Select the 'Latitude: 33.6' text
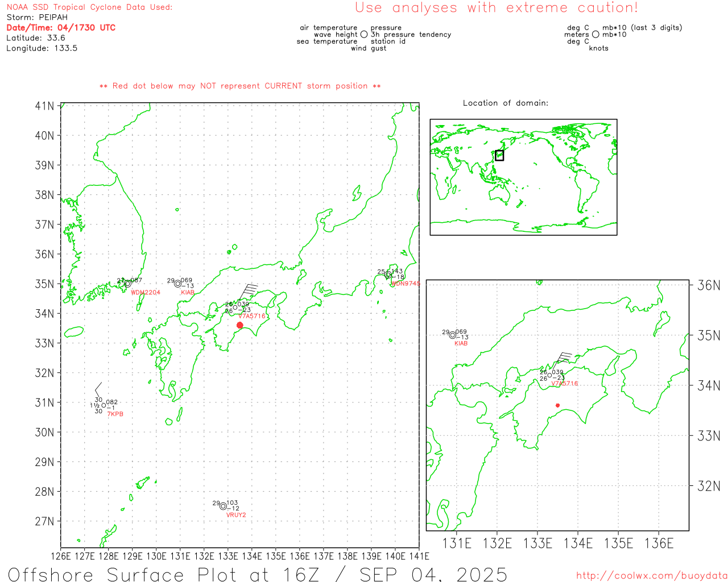 point(36,38)
